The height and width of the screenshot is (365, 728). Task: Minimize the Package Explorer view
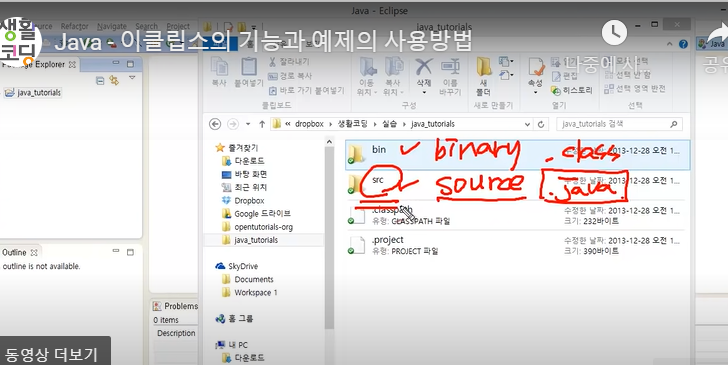116,63
